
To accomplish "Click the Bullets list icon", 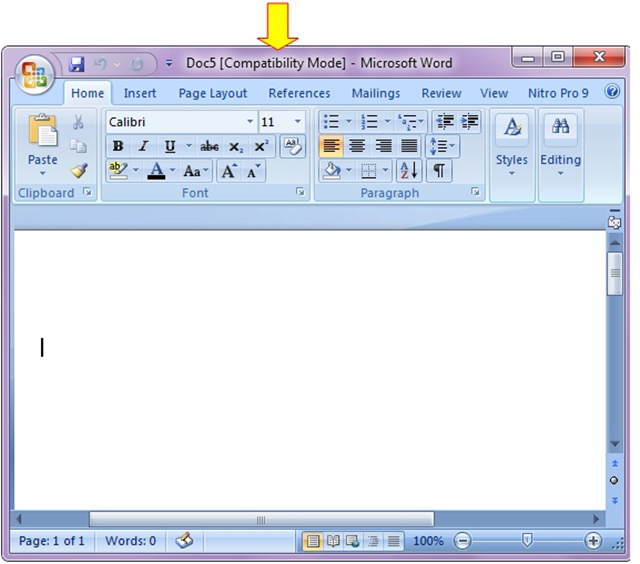I will tap(331, 122).
